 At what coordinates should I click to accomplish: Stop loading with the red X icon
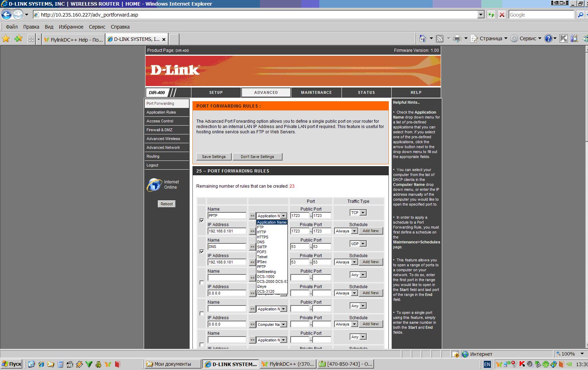click(501, 15)
